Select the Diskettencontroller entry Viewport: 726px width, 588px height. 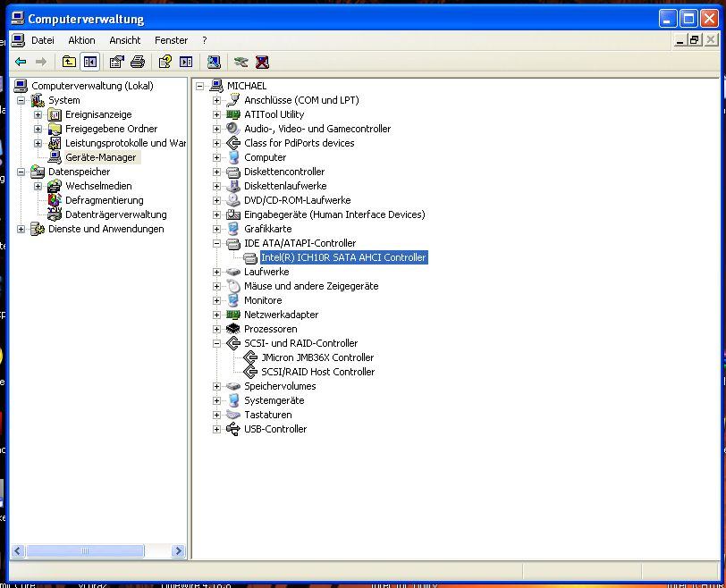coord(284,172)
